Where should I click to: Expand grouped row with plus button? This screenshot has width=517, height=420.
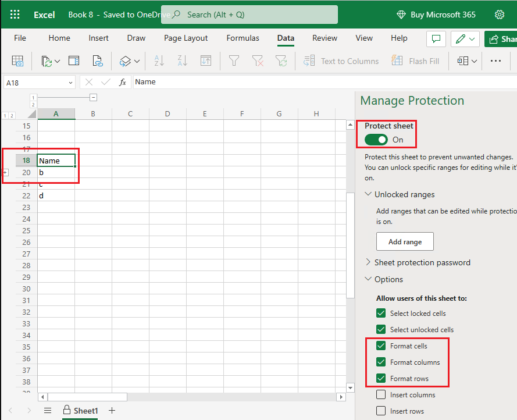click(5, 172)
